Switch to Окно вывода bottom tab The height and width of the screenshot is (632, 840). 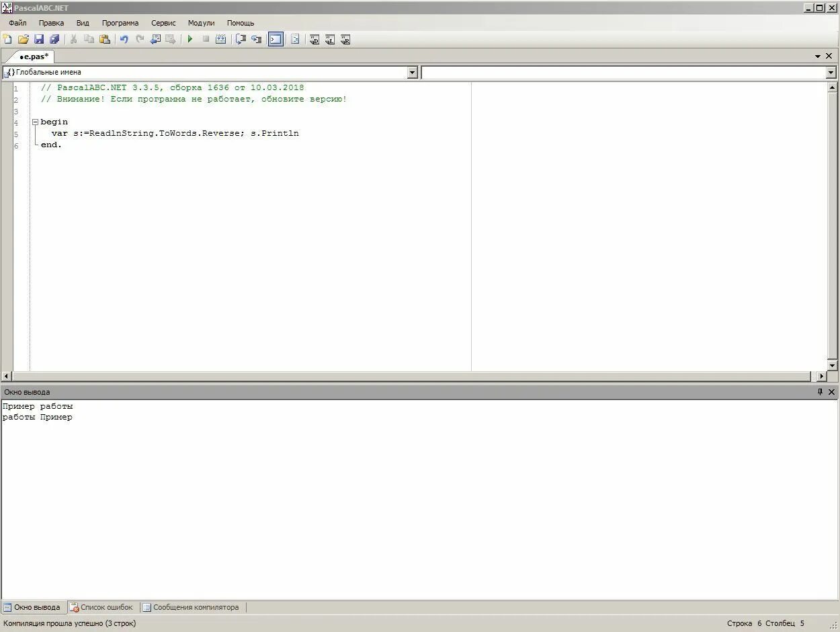(x=32, y=607)
